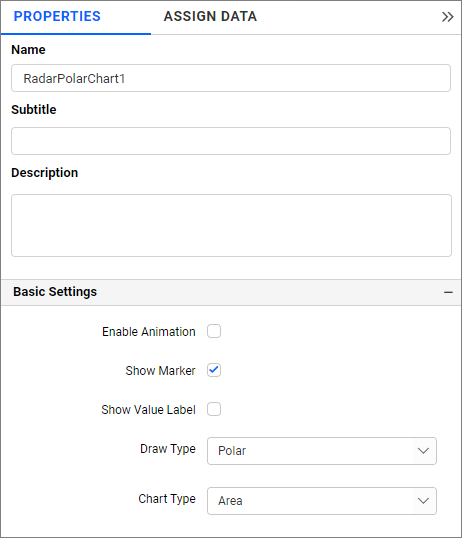Uncheck the Show Marker checkbox

pyautogui.click(x=214, y=370)
